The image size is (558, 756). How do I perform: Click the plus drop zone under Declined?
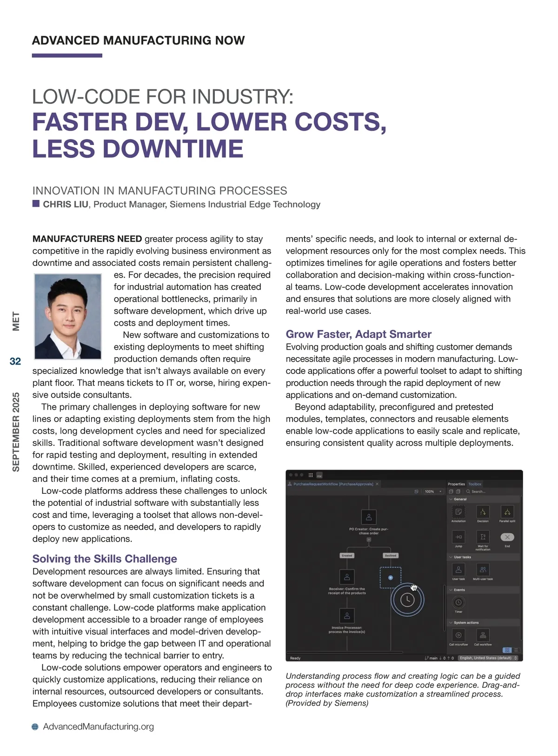coord(391,577)
